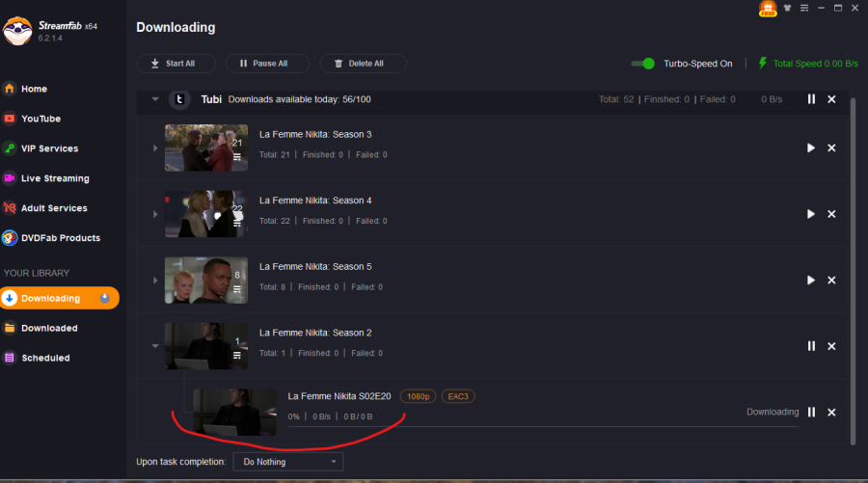Image resolution: width=868 pixels, height=483 pixels.
Task: Select Downloading in the library
Action: pyautogui.click(x=60, y=298)
